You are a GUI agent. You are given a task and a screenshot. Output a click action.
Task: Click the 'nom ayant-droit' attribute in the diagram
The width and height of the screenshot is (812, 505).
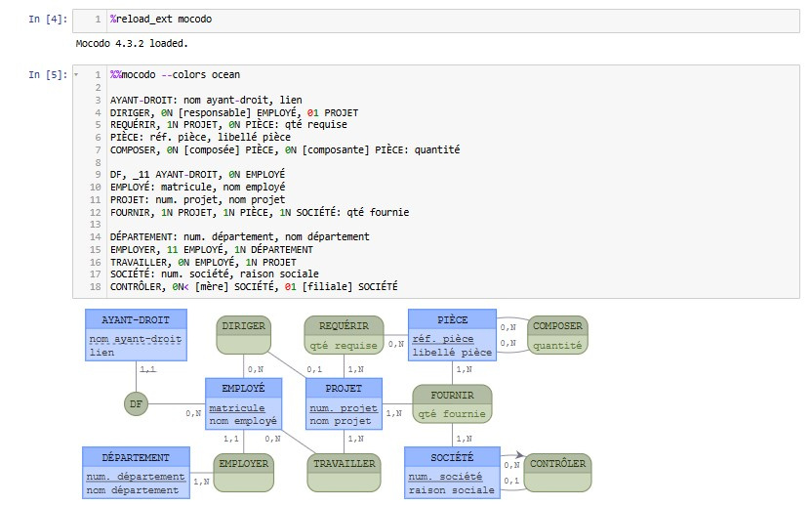pyautogui.click(x=135, y=339)
